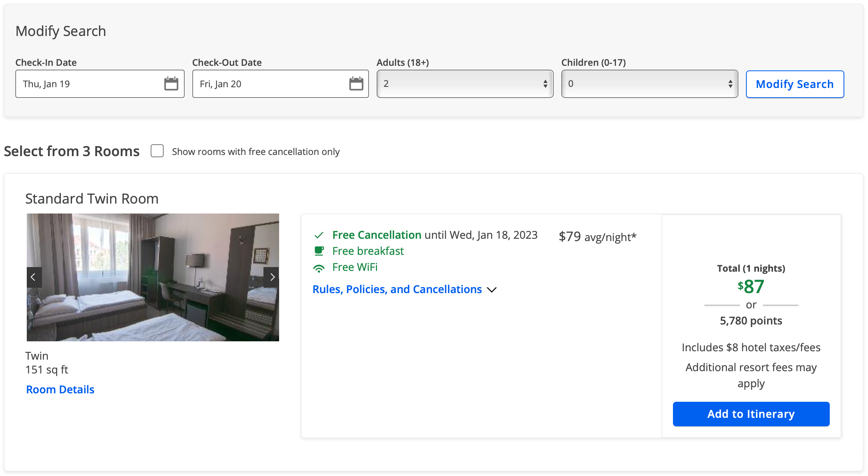Toggle show rooms with free cancellation only
The height and width of the screenshot is (476, 868).
click(x=157, y=151)
